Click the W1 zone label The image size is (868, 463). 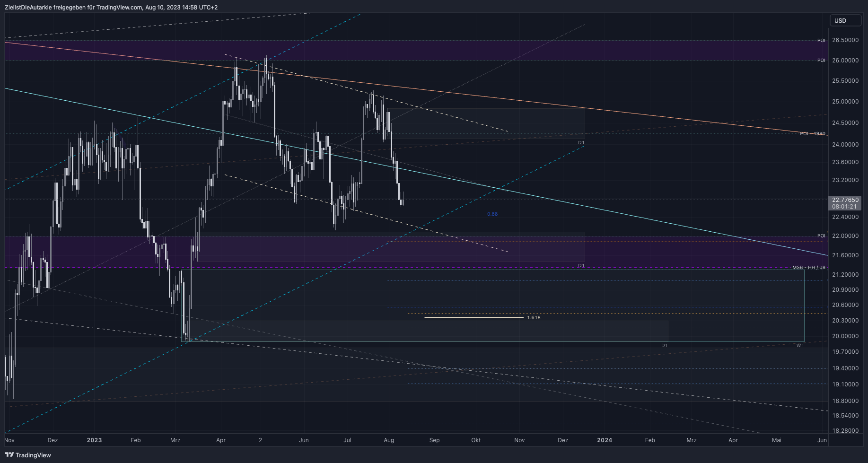[800, 346]
